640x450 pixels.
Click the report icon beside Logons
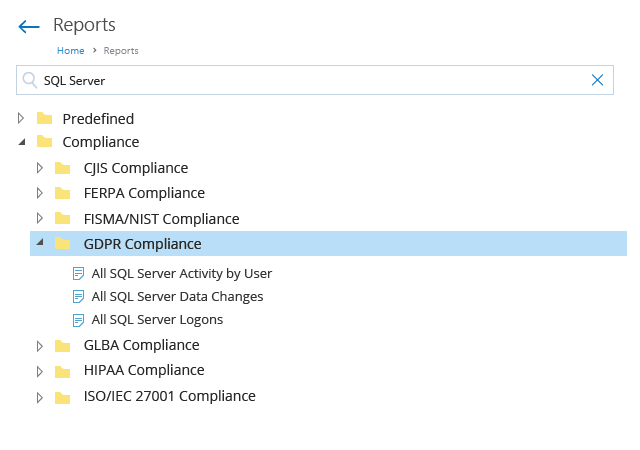[x=78, y=320]
